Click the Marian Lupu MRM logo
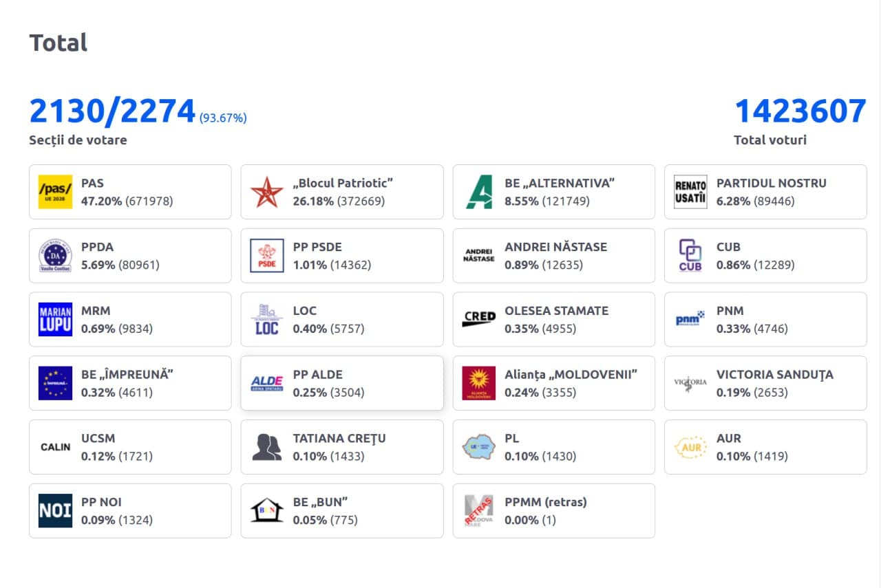The image size is (881, 588). (x=54, y=319)
